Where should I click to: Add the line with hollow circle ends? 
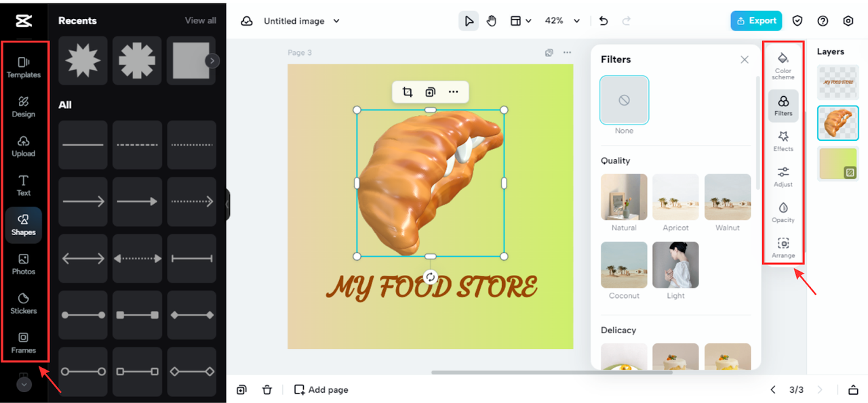coord(83,371)
